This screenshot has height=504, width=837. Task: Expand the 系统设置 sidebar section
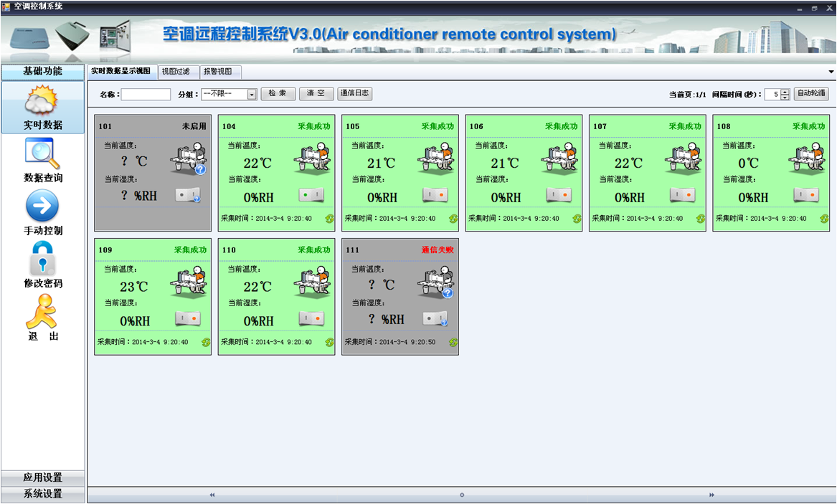coord(42,494)
